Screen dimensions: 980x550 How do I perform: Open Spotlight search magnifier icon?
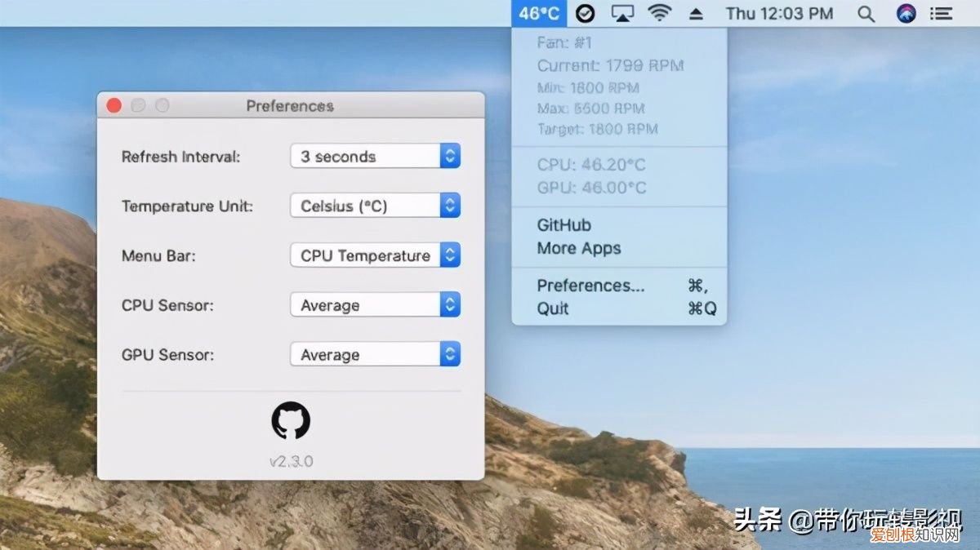866,13
